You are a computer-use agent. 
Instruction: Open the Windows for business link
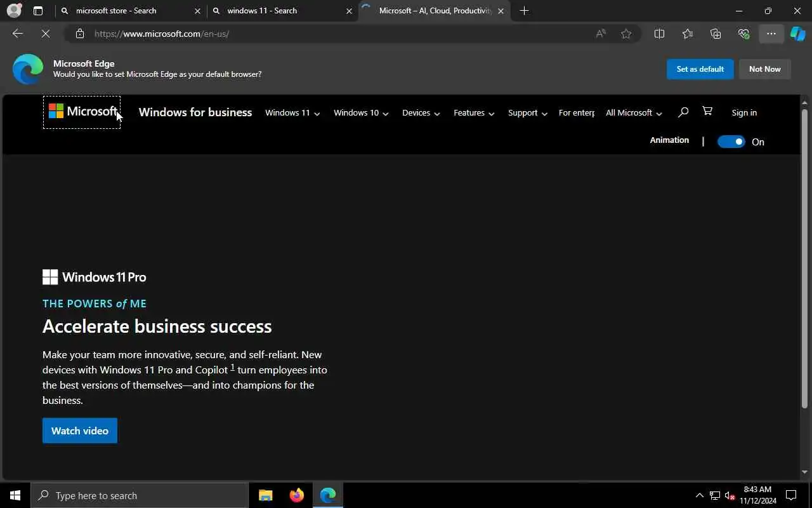[x=195, y=112]
